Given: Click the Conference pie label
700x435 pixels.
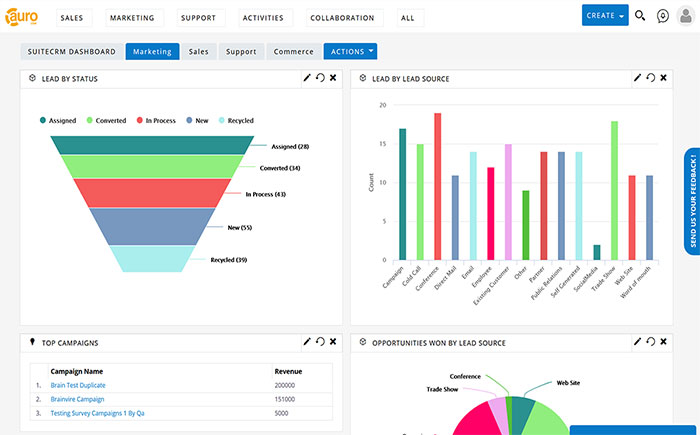Looking at the screenshot, I should (x=465, y=376).
